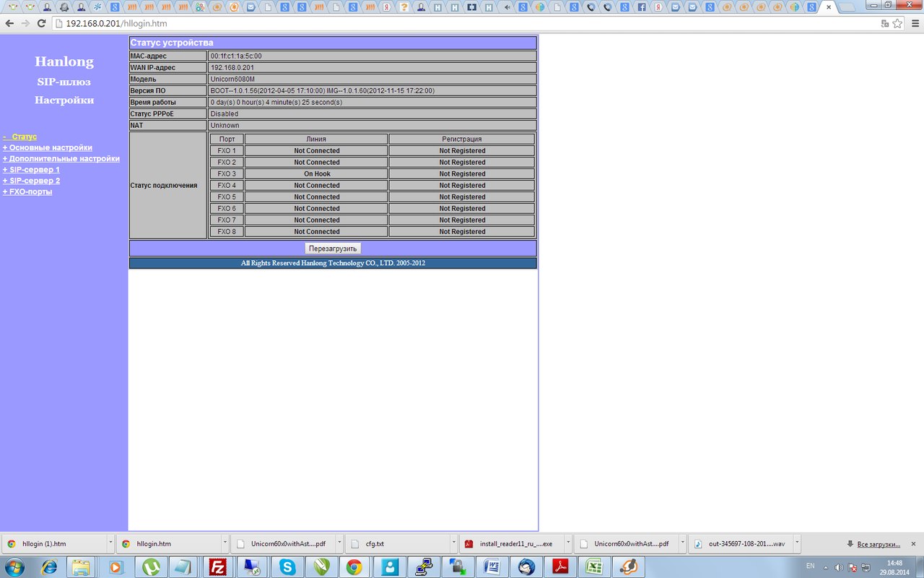Go back using the browser back arrow
The image size is (924, 578).
pos(9,23)
